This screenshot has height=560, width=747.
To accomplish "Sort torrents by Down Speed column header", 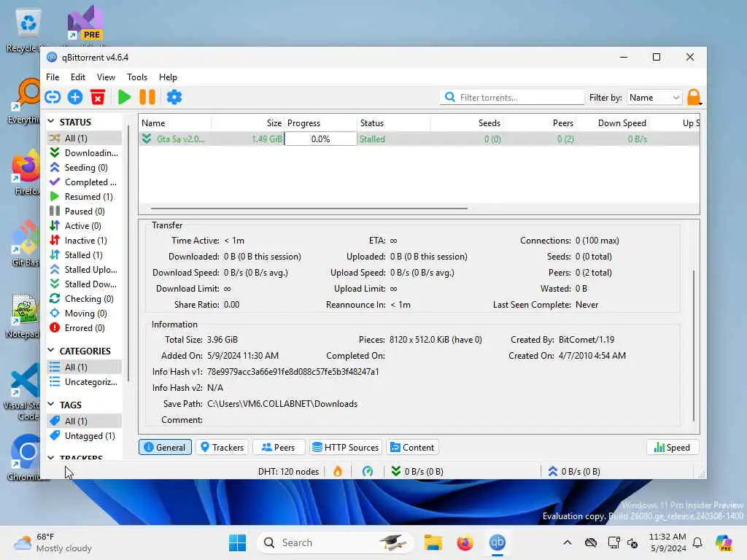I will coord(613,122).
